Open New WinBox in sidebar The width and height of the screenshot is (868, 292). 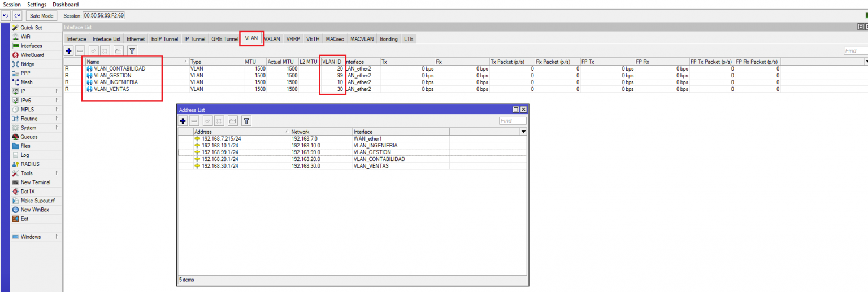(x=34, y=210)
